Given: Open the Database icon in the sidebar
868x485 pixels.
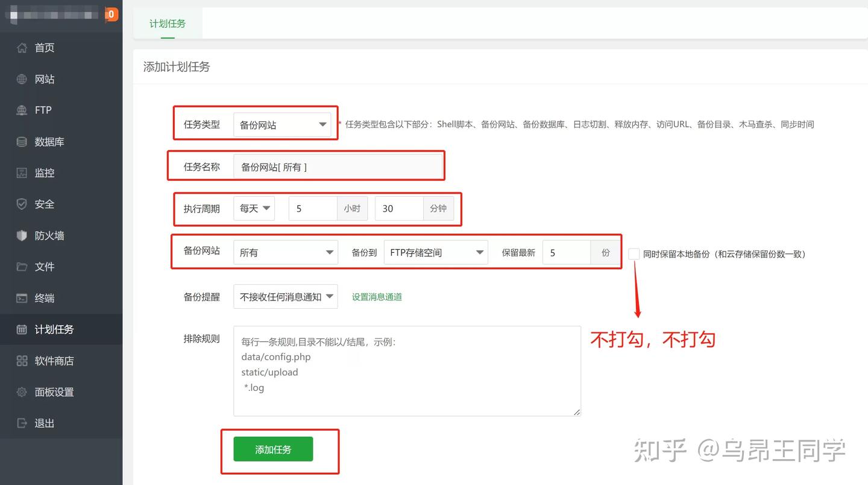Looking at the screenshot, I should [x=22, y=142].
